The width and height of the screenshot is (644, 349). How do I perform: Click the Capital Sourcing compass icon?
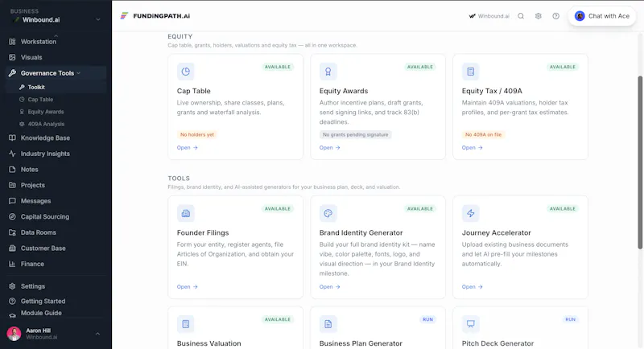pos(12,216)
